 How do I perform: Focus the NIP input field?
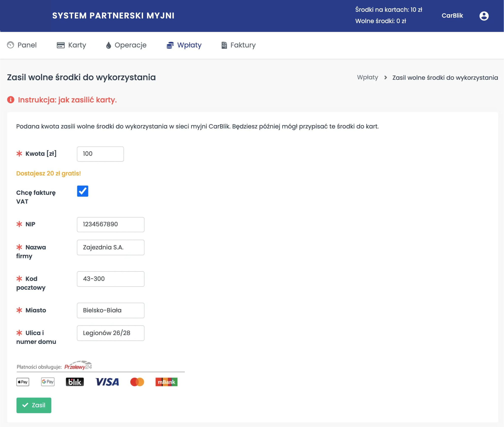click(110, 224)
